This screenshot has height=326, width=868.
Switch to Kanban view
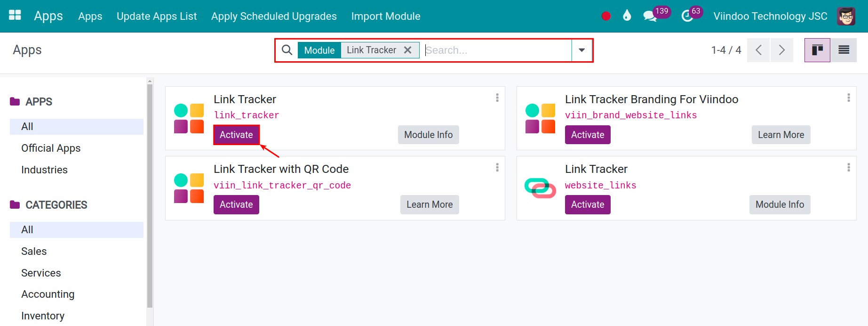coord(817,50)
